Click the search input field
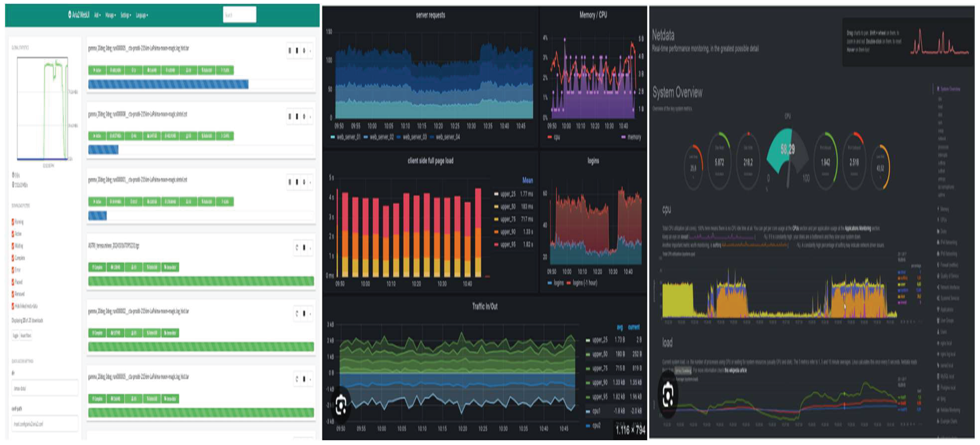Image resolution: width=980 pixels, height=445 pixels. (x=239, y=15)
